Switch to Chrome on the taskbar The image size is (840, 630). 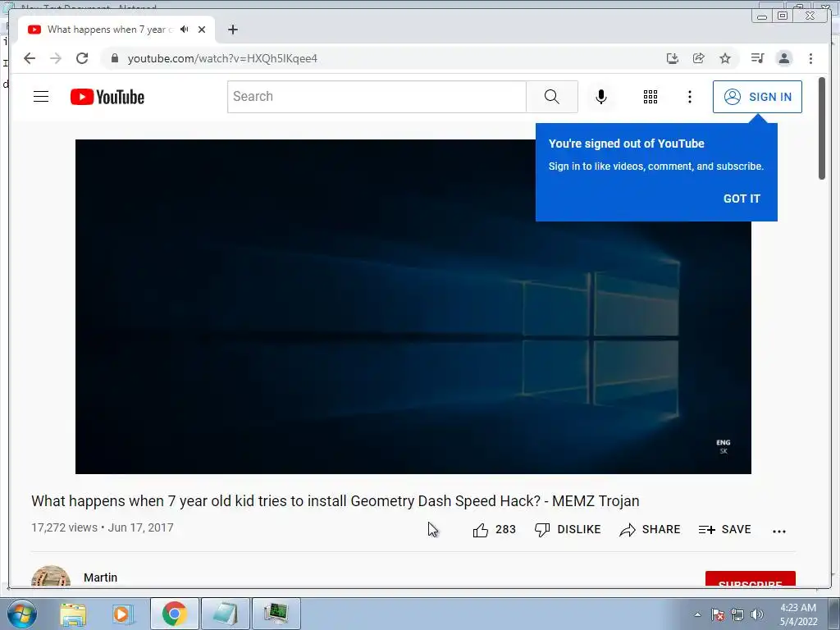[174, 614]
